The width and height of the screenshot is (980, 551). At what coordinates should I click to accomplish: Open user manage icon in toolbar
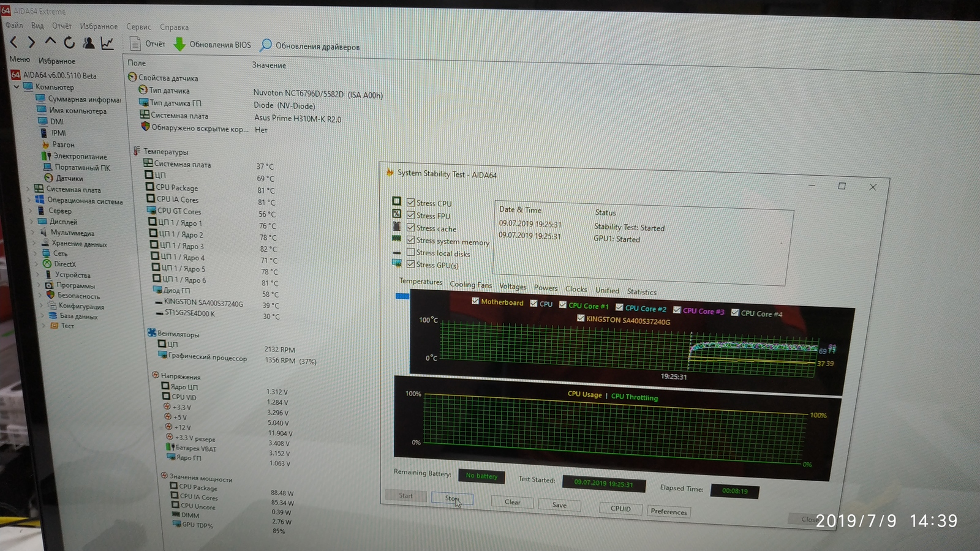click(x=89, y=42)
